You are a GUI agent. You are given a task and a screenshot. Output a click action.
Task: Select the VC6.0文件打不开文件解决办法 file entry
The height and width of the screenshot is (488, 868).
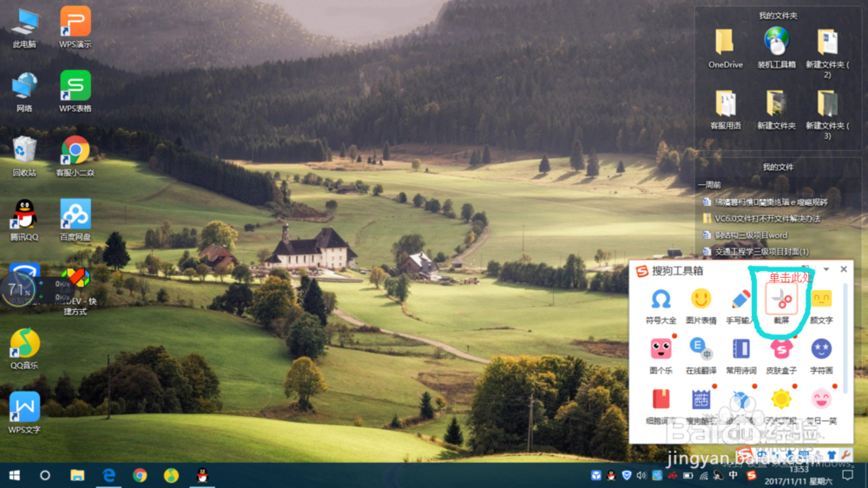[761, 218]
